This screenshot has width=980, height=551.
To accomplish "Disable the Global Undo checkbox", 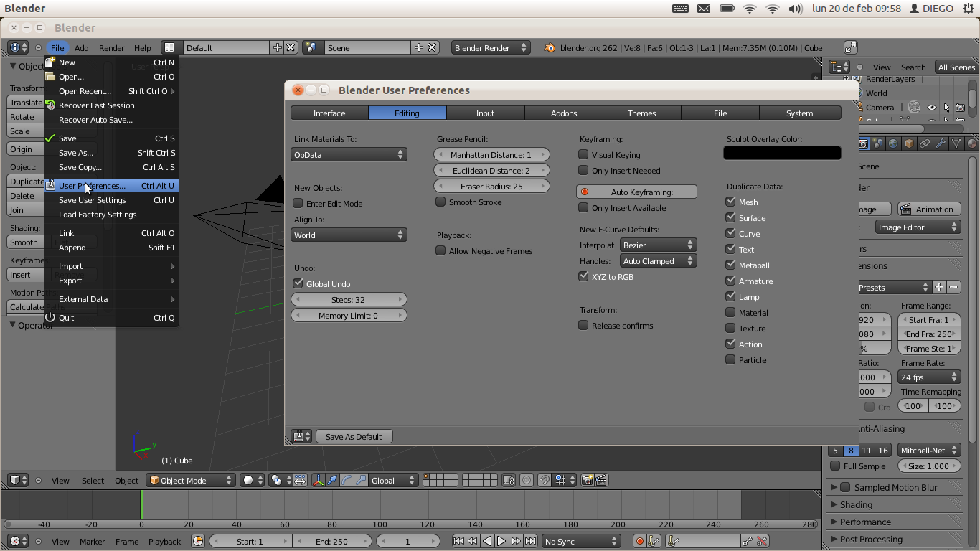I will pos(298,283).
